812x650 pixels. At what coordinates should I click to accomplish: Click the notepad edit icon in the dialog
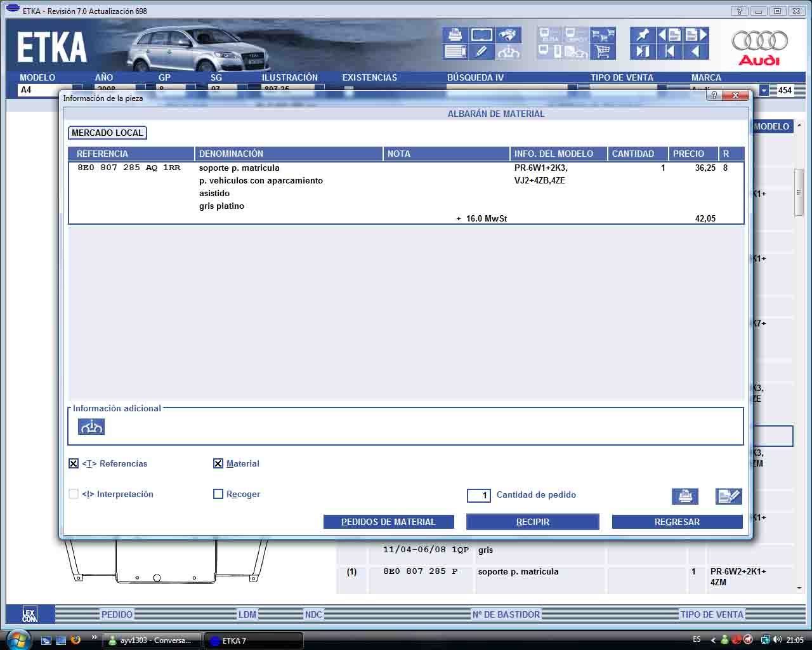pos(728,496)
